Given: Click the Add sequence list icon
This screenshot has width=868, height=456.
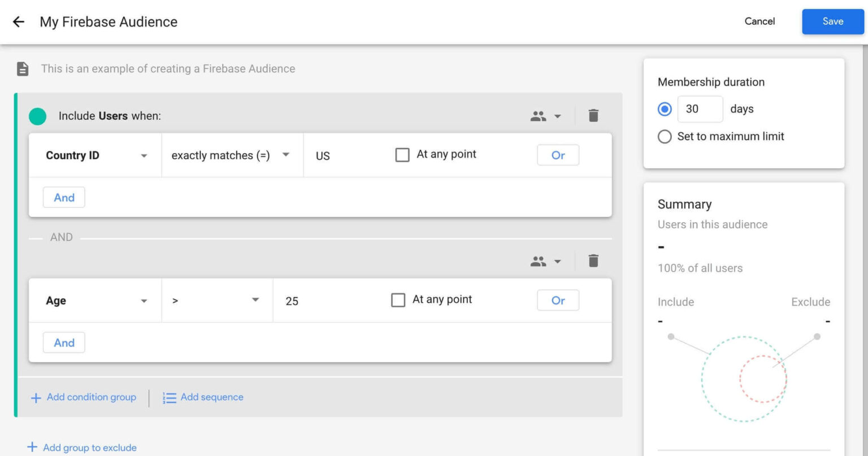Looking at the screenshot, I should click(x=169, y=397).
